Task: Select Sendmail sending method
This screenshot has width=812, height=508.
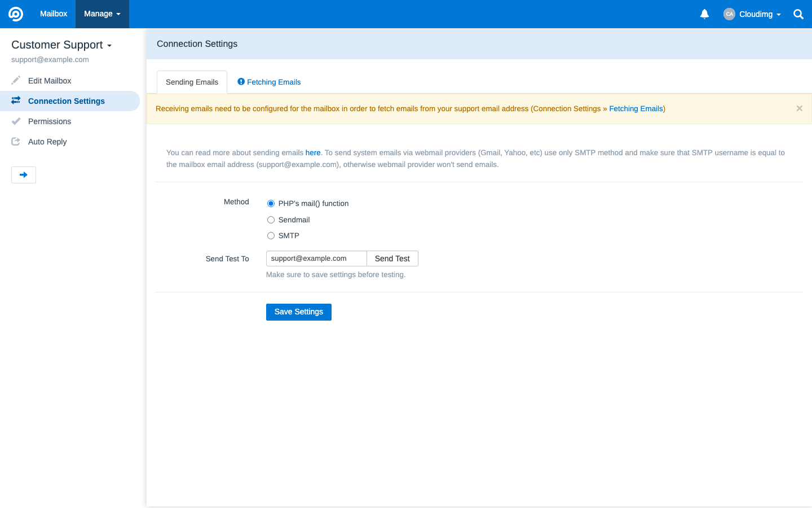Action: click(x=271, y=220)
